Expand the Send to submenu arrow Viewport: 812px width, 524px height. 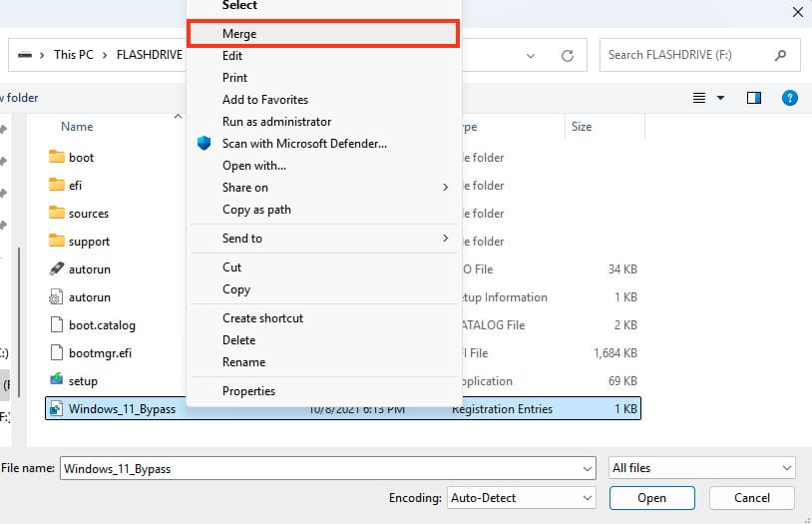coord(445,239)
